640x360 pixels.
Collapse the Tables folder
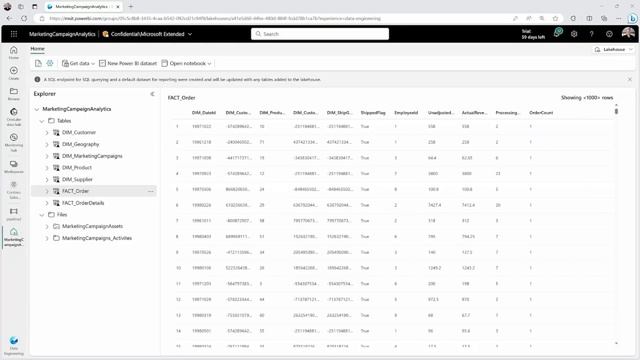click(x=42, y=121)
